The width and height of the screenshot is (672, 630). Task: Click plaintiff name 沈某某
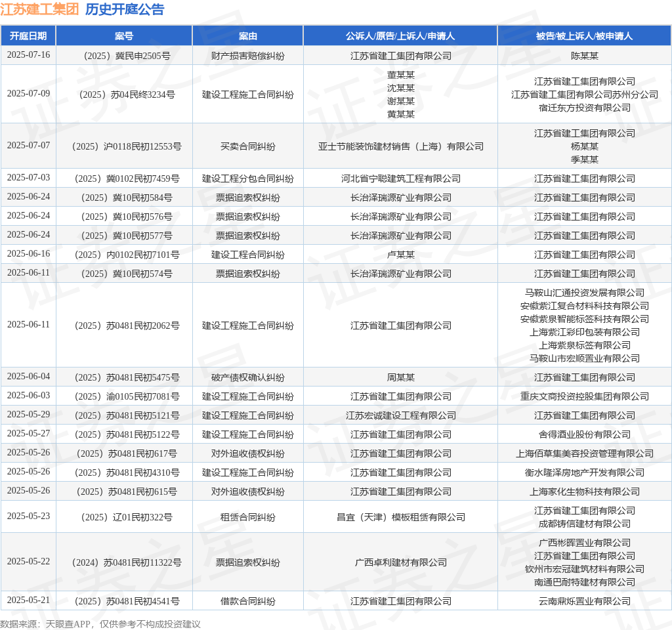point(401,88)
